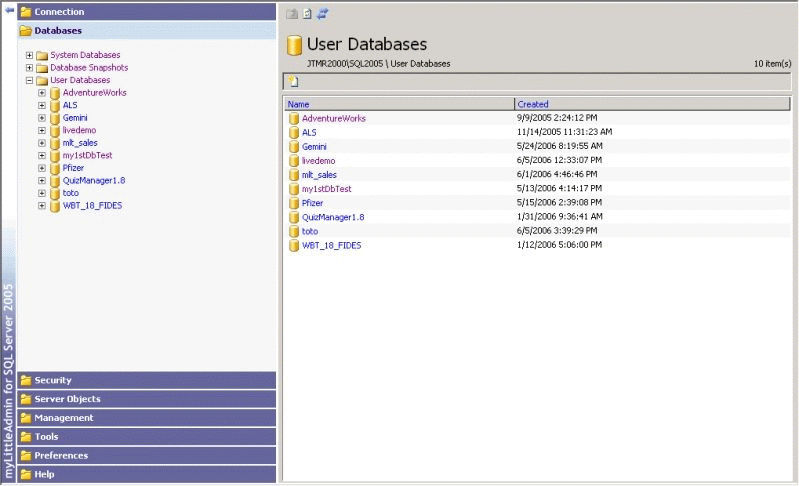Click the Pfizer cylinder icon in the list
Image resolution: width=799 pixels, height=486 pixels.
[294, 203]
